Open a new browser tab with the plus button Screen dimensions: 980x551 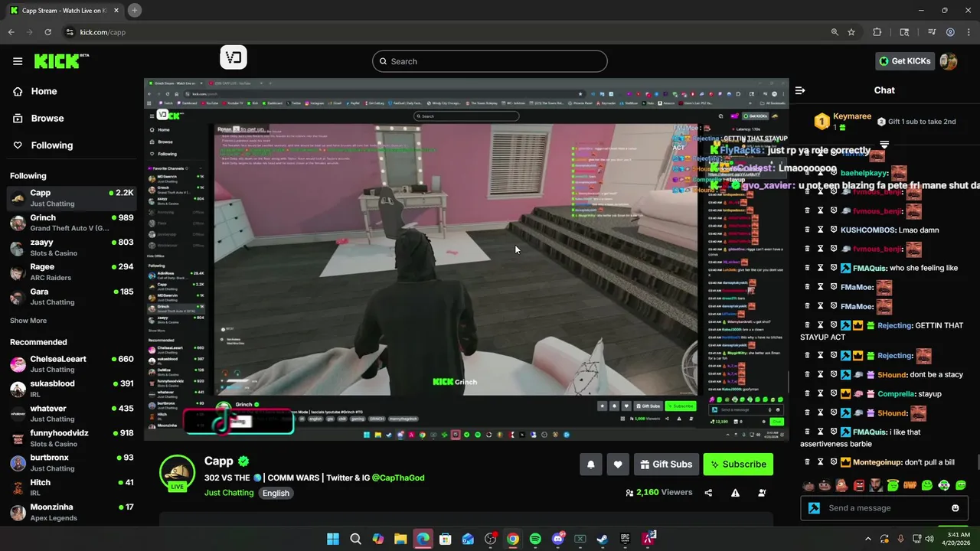tap(135, 10)
